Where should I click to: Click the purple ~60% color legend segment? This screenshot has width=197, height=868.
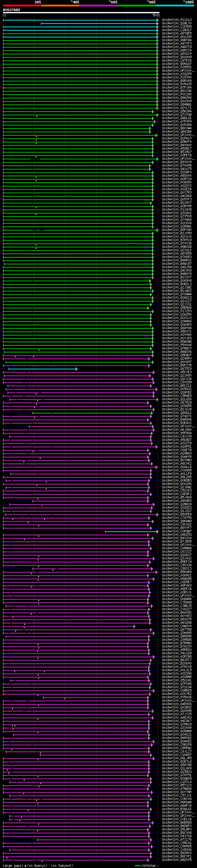coord(99,6)
